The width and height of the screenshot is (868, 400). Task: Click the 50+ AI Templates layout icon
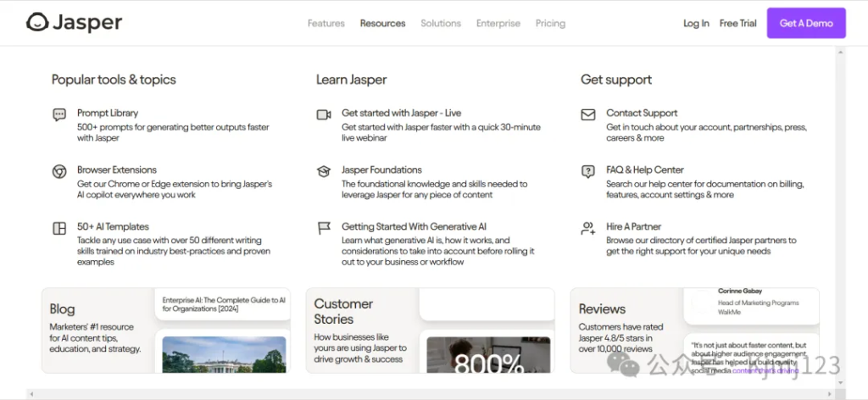pyautogui.click(x=59, y=228)
